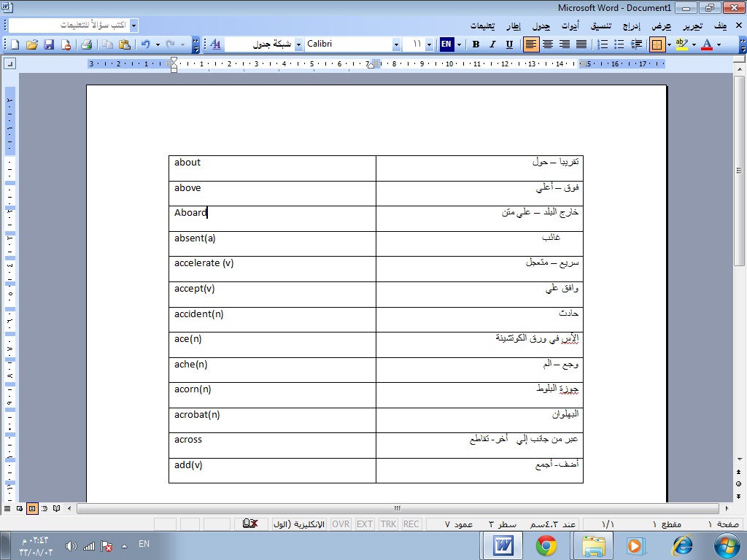
Task: Undo the last action
Action: pyautogui.click(x=146, y=44)
